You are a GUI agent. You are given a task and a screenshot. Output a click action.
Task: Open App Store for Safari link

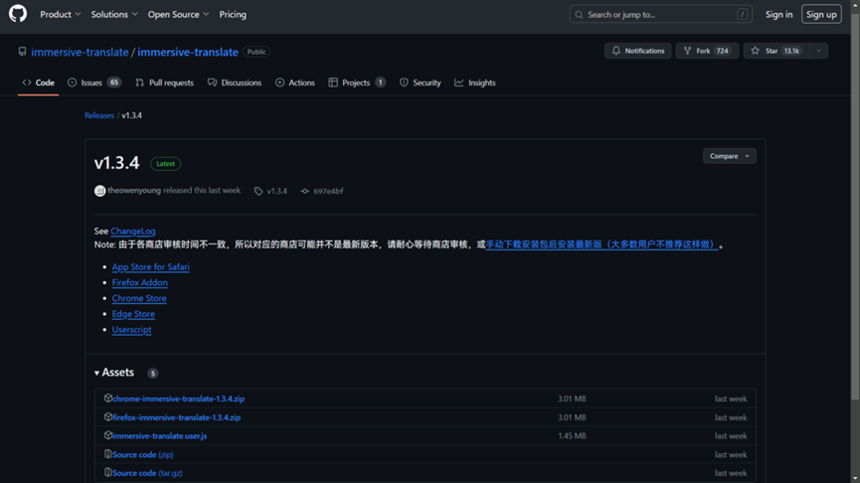point(151,267)
